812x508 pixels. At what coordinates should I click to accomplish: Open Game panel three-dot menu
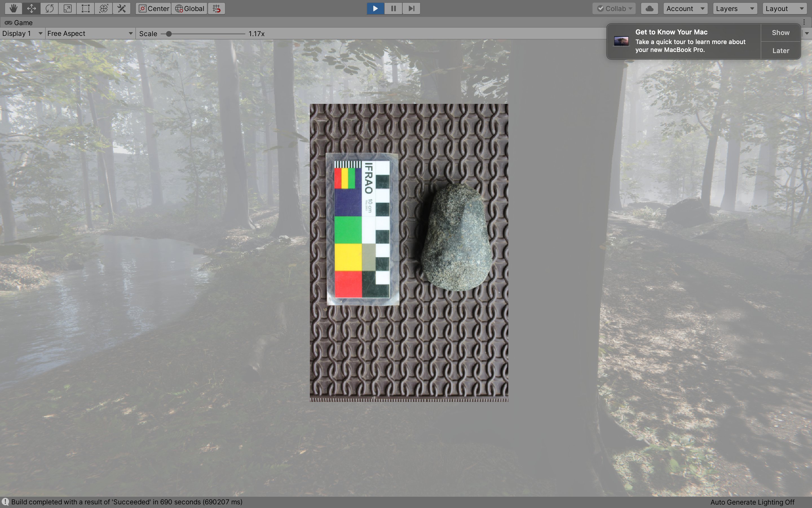(x=804, y=22)
